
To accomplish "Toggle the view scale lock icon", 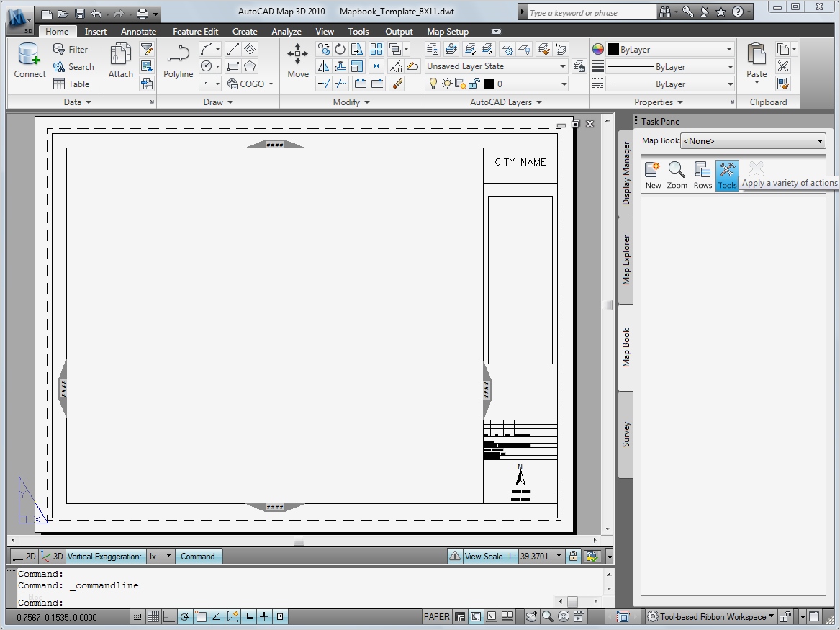I will pos(573,556).
